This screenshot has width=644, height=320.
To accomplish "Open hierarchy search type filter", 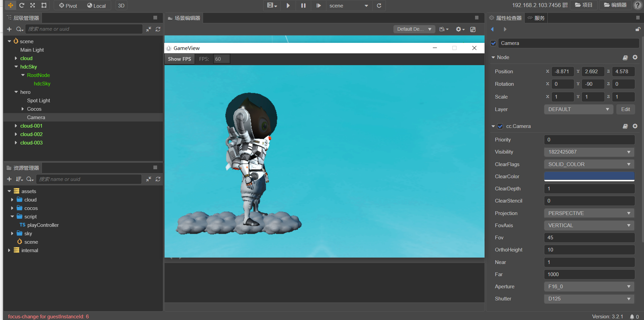I will tap(20, 29).
